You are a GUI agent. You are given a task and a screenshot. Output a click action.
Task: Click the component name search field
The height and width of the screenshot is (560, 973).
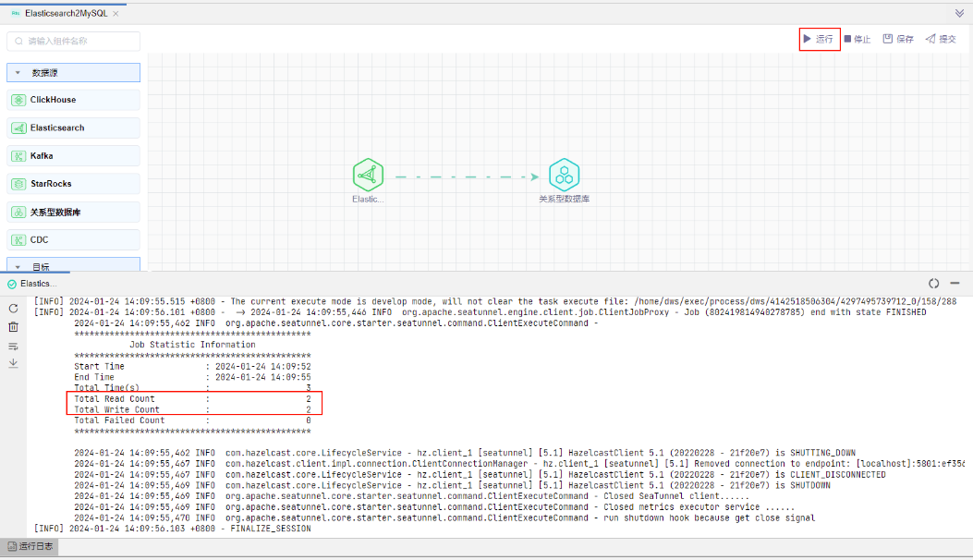coord(74,41)
